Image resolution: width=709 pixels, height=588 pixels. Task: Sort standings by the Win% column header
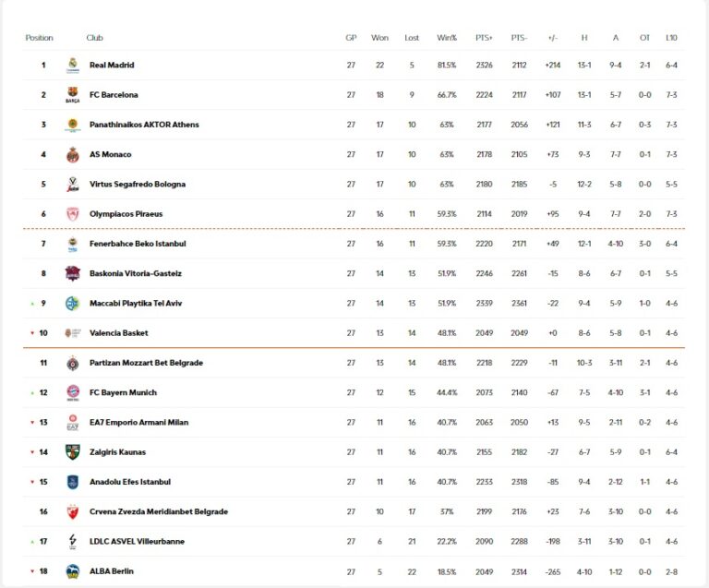[447, 38]
